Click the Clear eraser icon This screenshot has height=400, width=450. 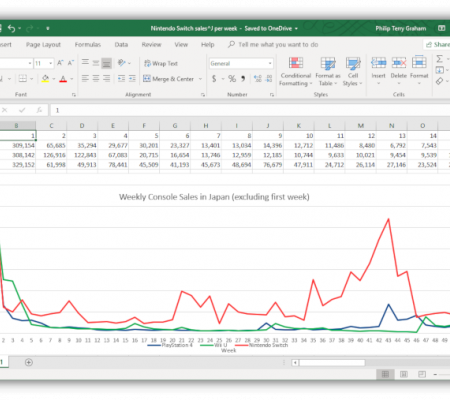tap(439, 81)
